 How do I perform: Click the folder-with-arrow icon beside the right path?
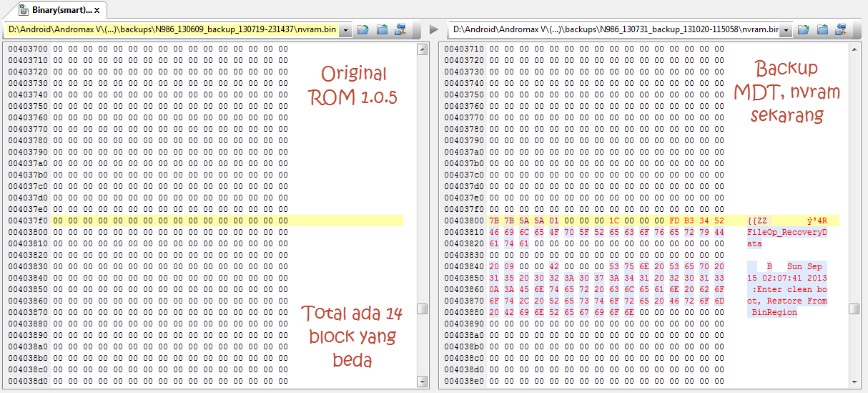tap(822, 29)
